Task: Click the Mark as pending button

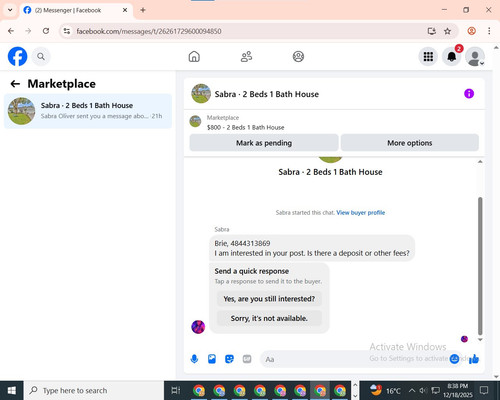Action: [x=264, y=143]
